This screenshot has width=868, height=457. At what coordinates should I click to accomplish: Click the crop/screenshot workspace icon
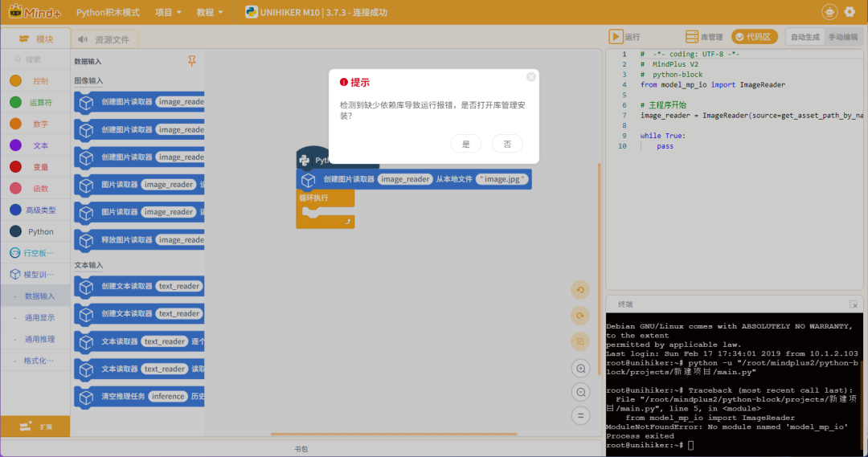coord(580,341)
